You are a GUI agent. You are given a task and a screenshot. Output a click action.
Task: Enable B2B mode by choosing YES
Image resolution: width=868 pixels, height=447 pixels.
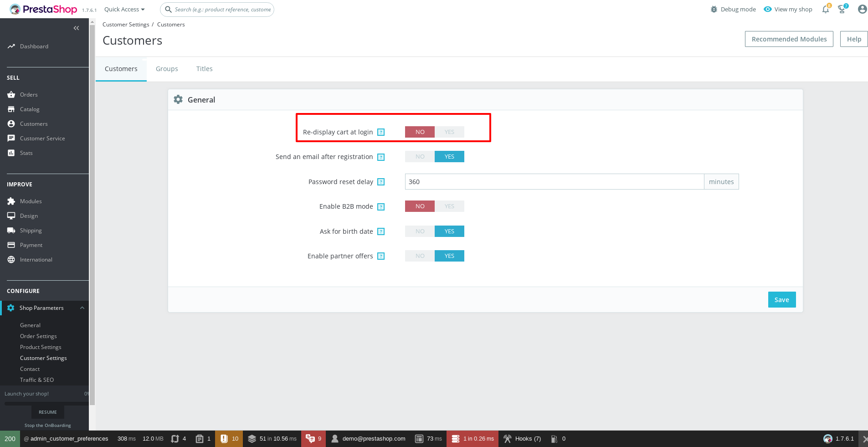pyautogui.click(x=449, y=206)
